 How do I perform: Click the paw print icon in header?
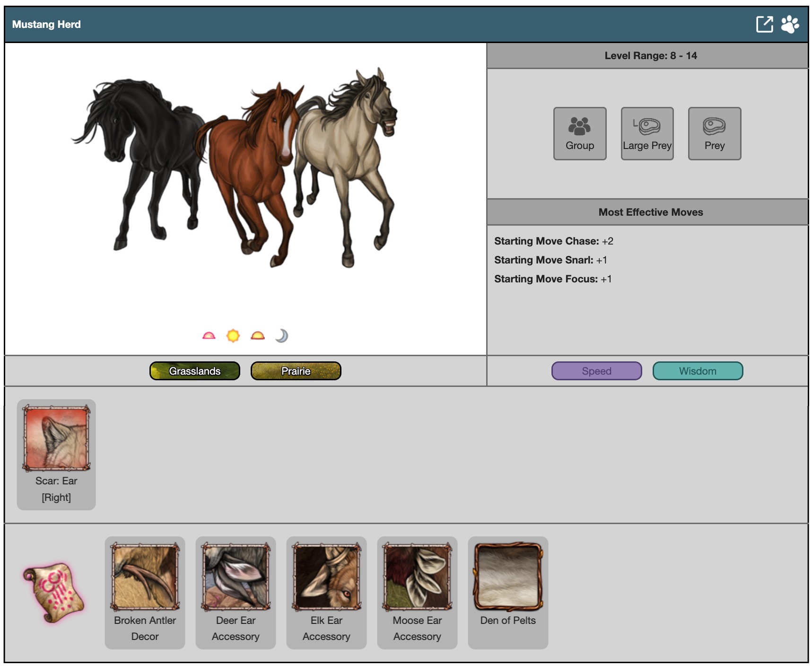pos(790,24)
